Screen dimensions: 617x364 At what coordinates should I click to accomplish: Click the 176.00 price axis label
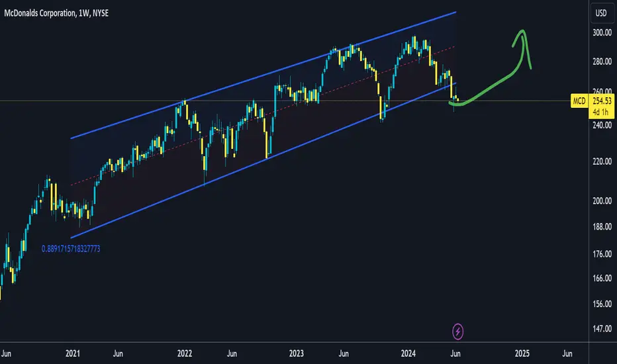tap(602, 254)
